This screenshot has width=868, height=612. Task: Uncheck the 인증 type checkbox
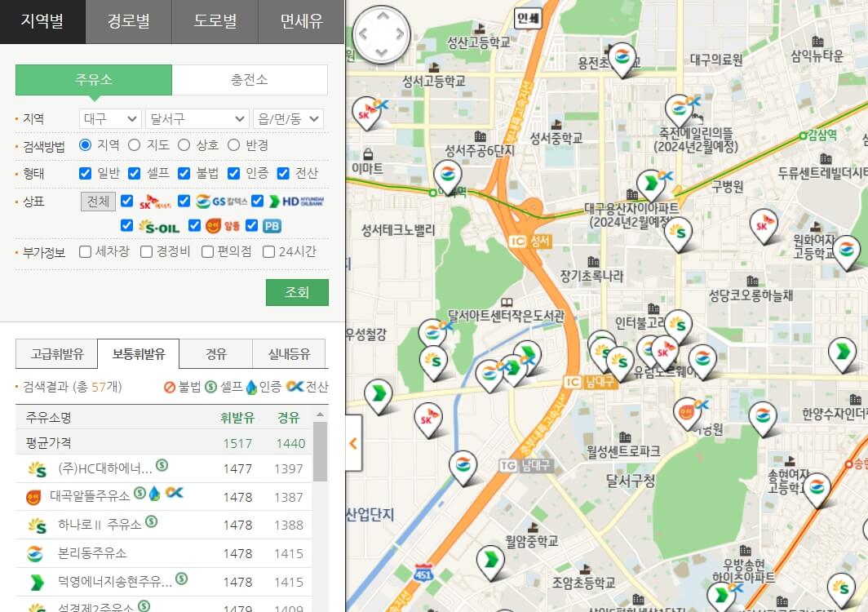(x=233, y=173)
